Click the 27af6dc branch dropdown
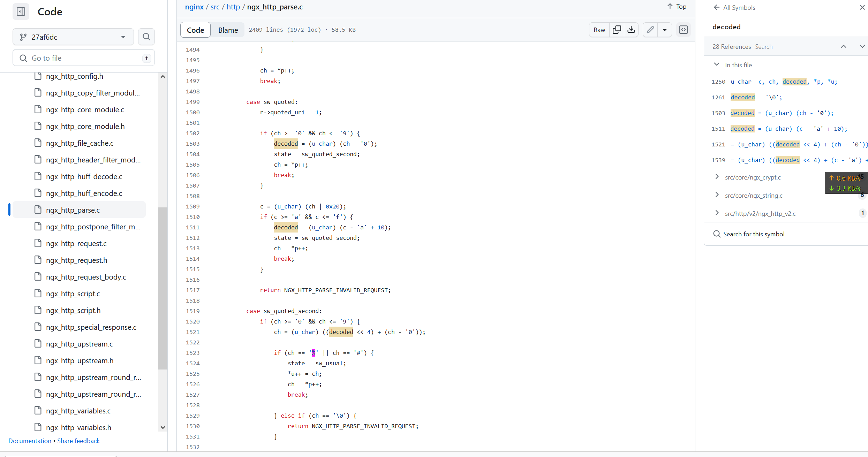Image resolution: width=868 pixels, height=457 pixels. pos(72,37)
